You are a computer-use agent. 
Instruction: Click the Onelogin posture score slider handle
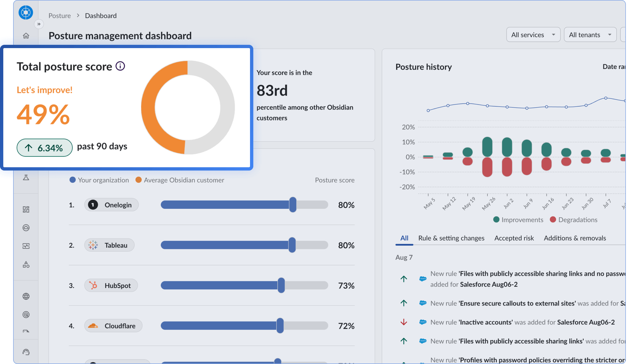293,204
